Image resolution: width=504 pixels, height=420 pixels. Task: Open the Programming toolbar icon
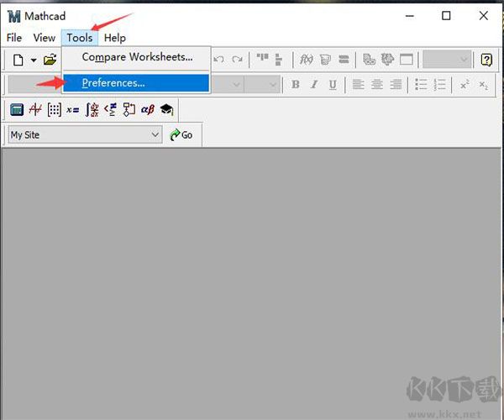click(x=129, y=109)
